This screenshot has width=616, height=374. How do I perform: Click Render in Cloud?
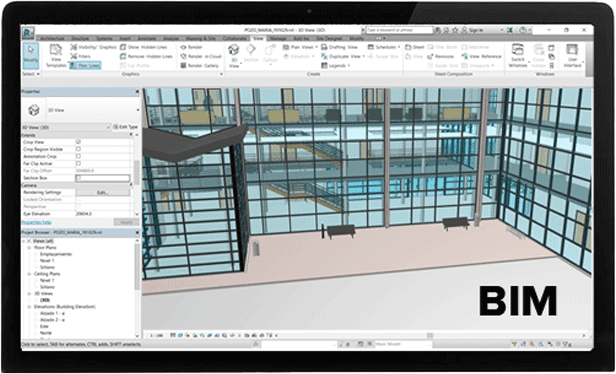(201, 56)
